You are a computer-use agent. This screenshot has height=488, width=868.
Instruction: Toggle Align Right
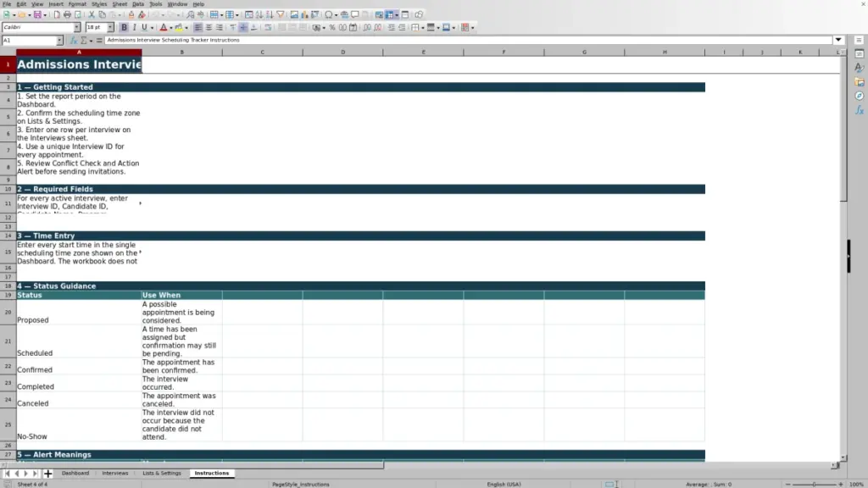tap(220, 27)
